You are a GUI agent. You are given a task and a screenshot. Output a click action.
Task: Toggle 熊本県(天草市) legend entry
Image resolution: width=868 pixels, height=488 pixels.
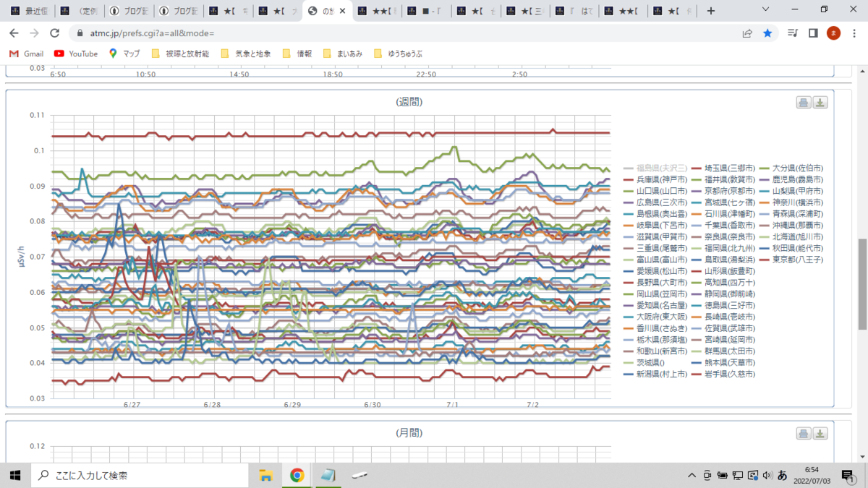724,362
